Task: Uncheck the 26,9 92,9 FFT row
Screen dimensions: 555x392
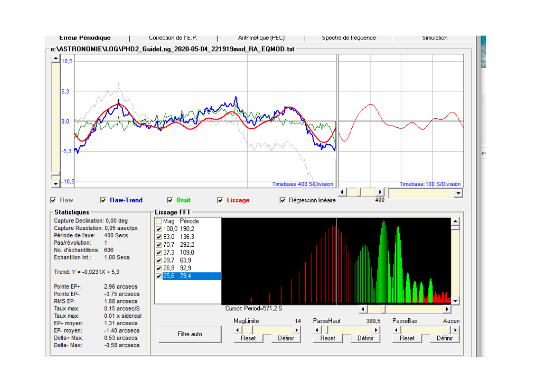Action: click(x=159, y=268)
